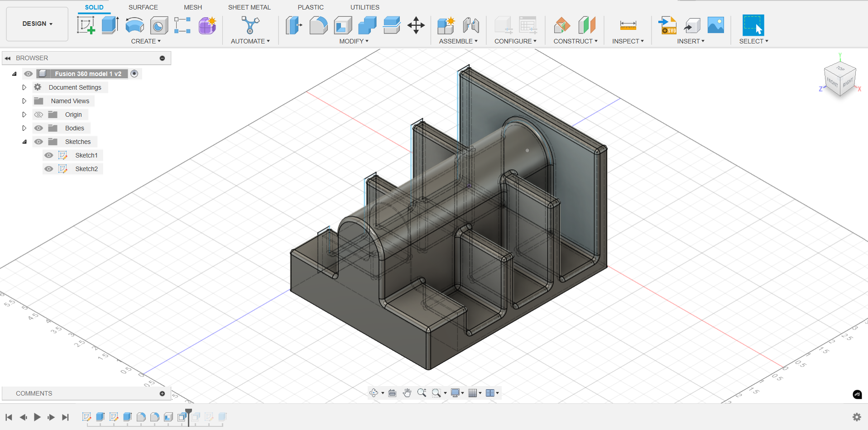
Task: Select the Fillet tool
Action: pos(318,25)
